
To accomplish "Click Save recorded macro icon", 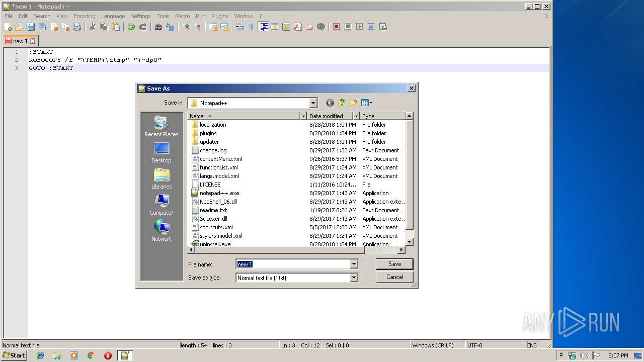I will click(383, 27).
